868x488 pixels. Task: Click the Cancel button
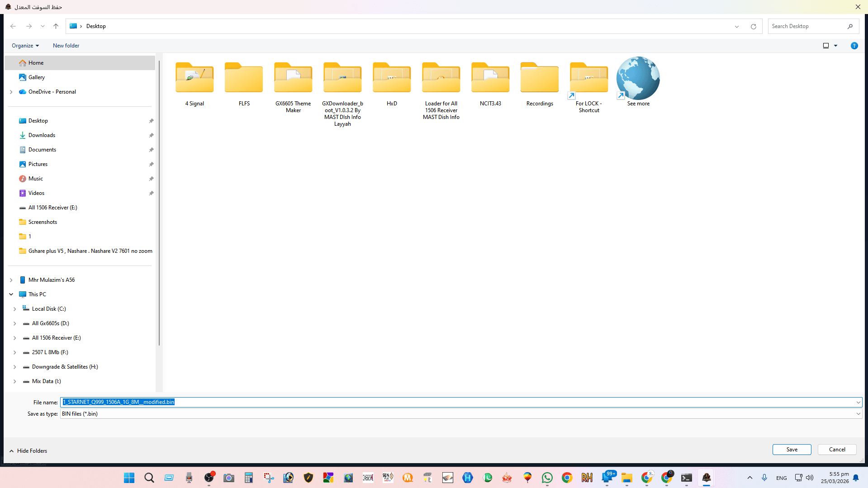point(837,450)
